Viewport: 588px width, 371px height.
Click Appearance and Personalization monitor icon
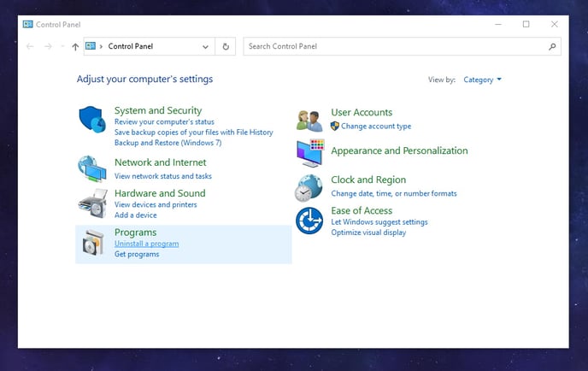point(310,153)
